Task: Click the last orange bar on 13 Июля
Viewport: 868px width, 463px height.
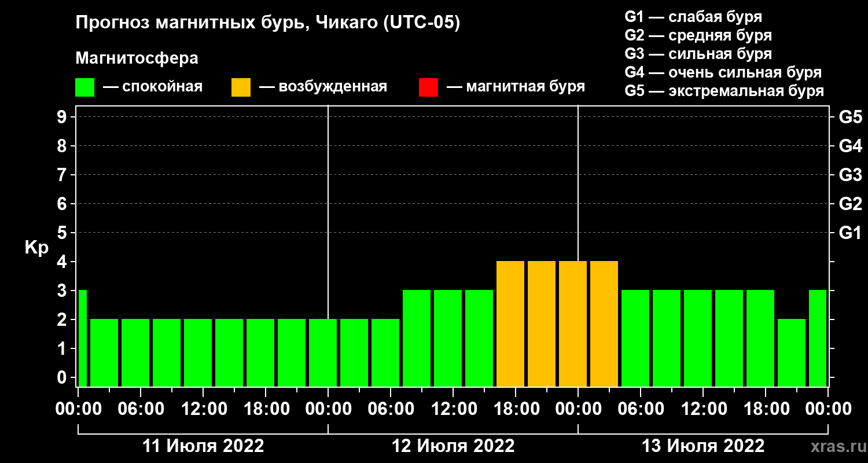Action: pyautogui.click(x=604, y=324)
